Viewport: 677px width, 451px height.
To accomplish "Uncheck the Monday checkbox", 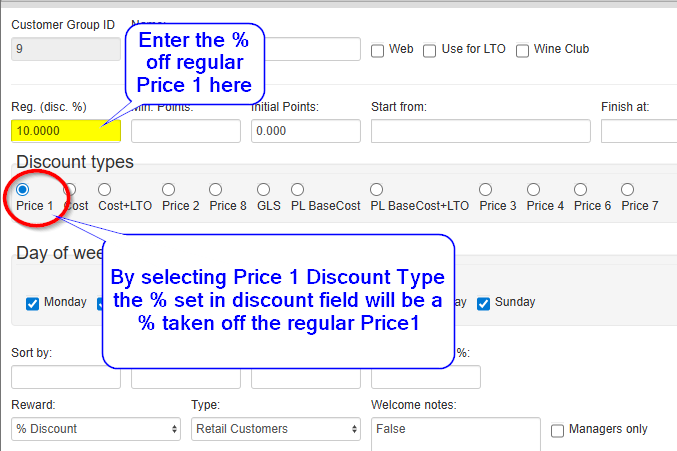I will tap(32, 303).
